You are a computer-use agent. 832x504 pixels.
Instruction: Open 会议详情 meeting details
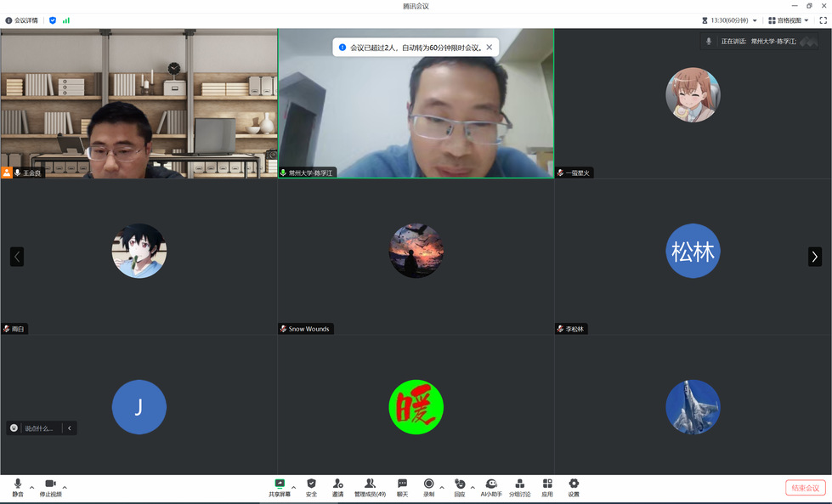[22, 20]
